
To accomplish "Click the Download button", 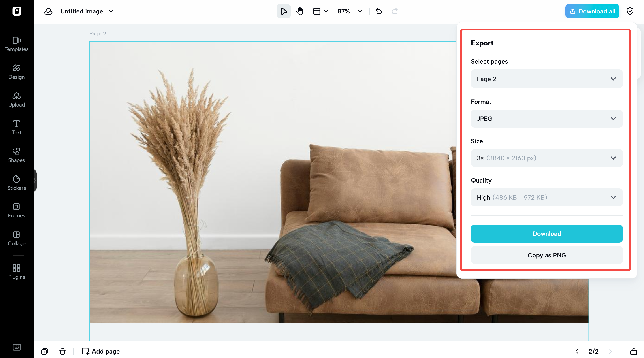I will pyautogui.click(x=546, y=234).
